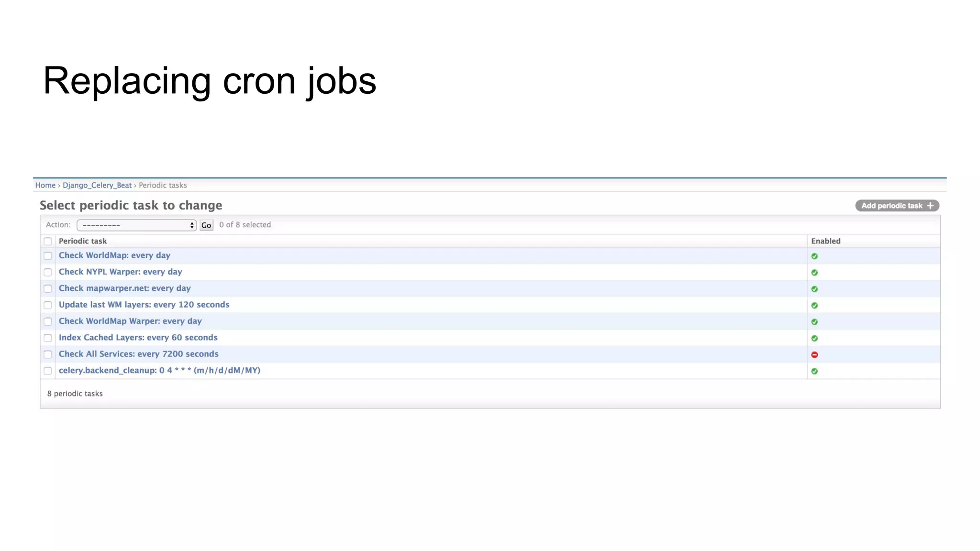This screenshot has height=551, width=980.
Task: Click enabled icon for Index Cached Layers
Action: 814,338
